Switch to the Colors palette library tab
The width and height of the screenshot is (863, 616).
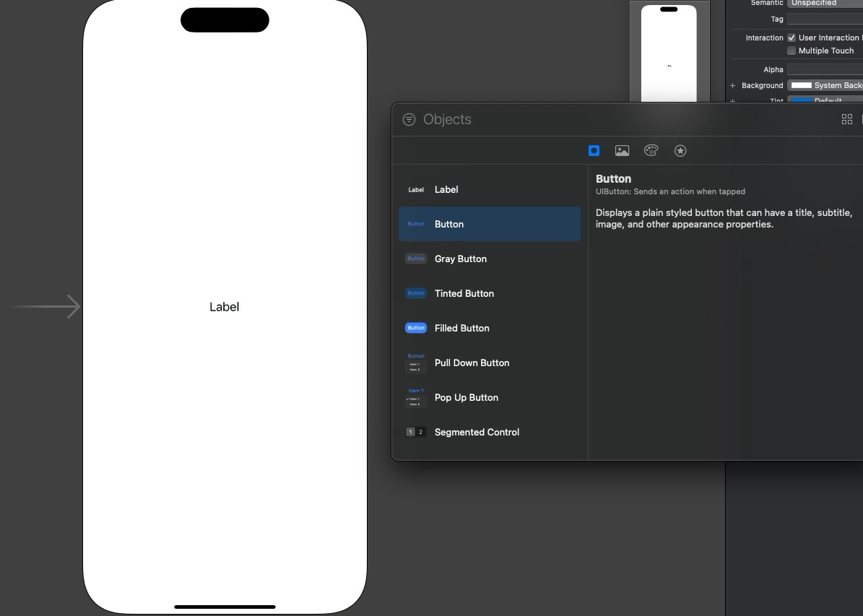point(651,151)
